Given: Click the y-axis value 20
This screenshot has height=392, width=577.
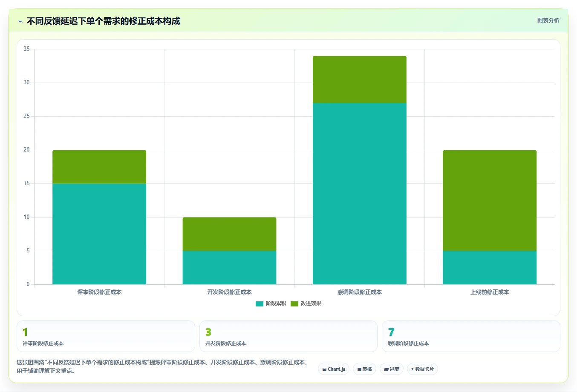Looking at the screenshot, I should 26,150.
